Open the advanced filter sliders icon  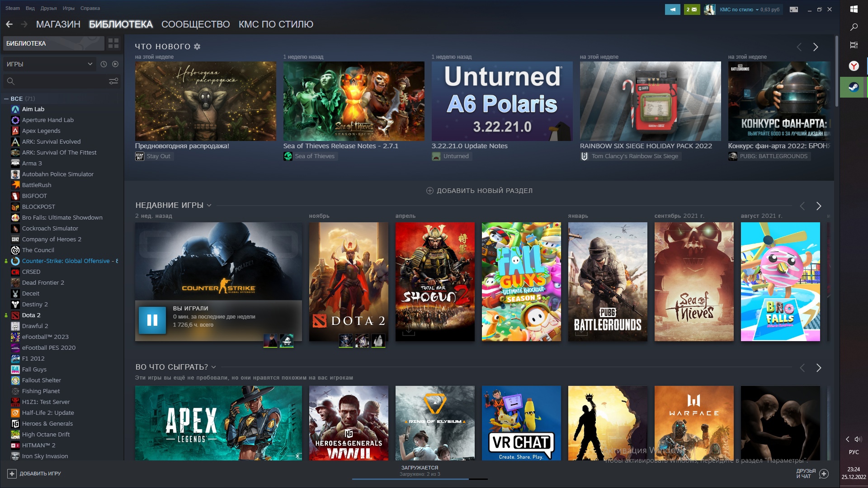click(113, 81)
